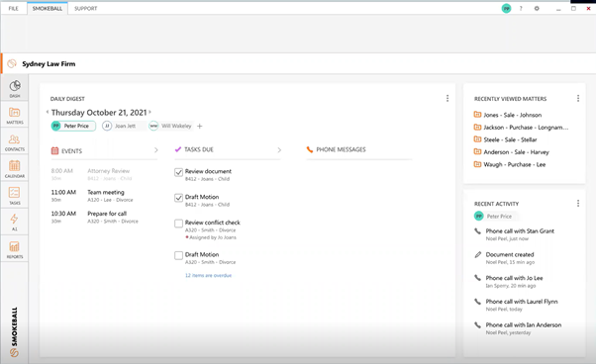This screenshot has height=364, width=596.
Task: Click pencil icon beside Document created
Action: click(478, 254)
